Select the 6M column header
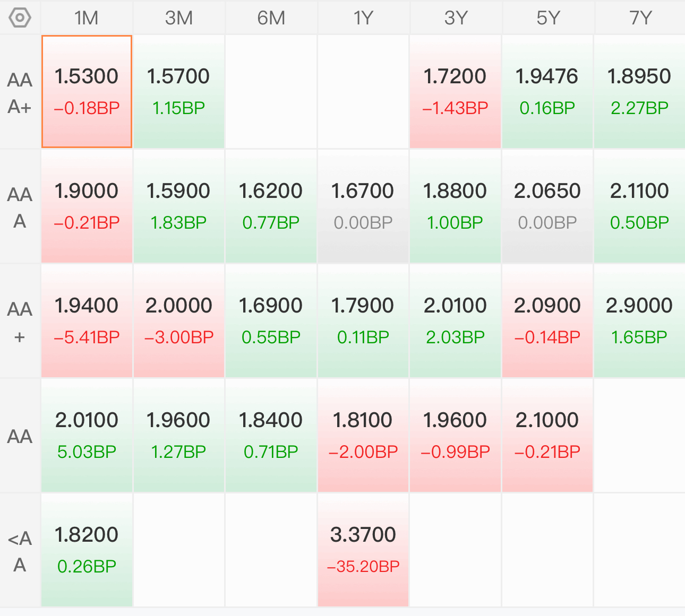 pos(271,18)
